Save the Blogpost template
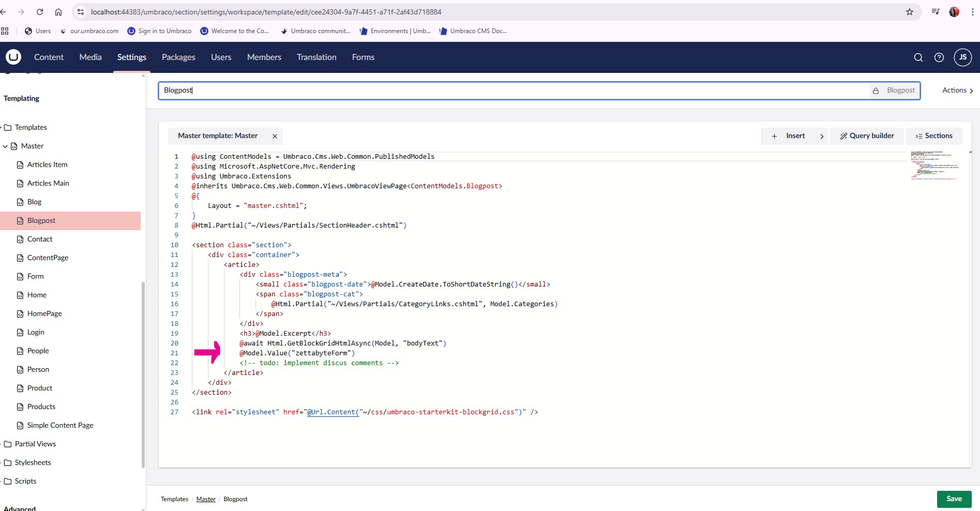Image resolution: width=980 pixels, height=511 pixels. [954, 499]
